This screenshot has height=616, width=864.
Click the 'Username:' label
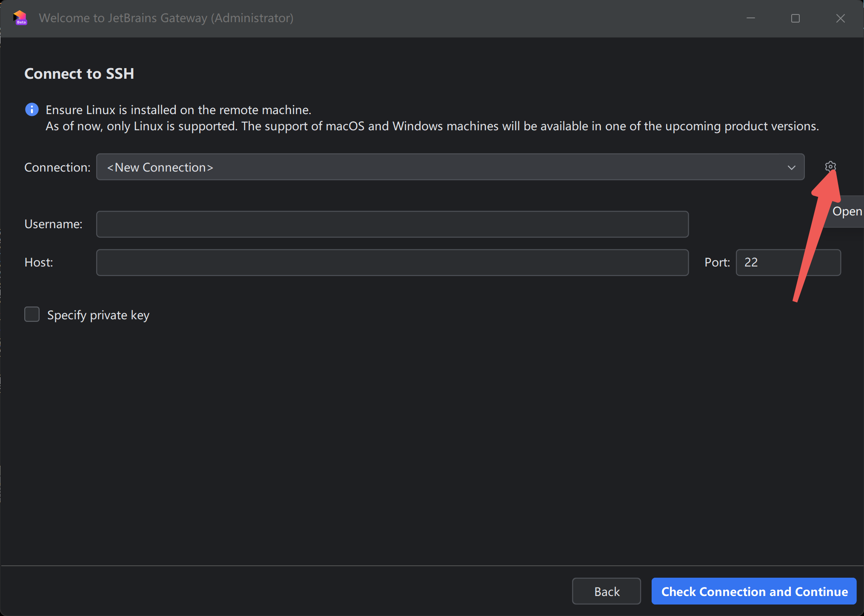click(x=54, y=224)
